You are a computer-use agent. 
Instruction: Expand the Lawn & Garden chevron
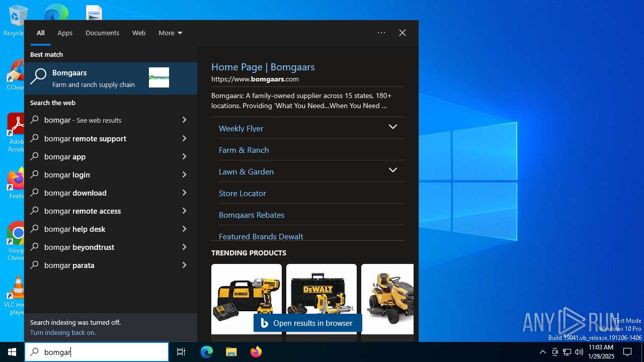click(393, 170)
